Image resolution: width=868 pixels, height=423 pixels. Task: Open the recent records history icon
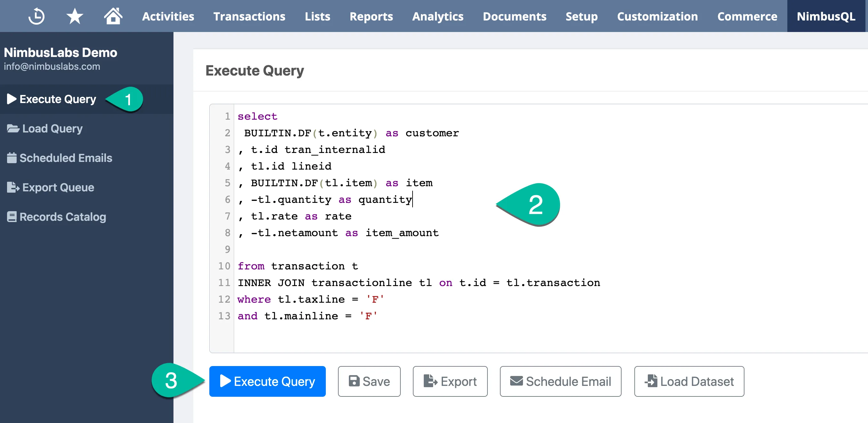point(36,16)
